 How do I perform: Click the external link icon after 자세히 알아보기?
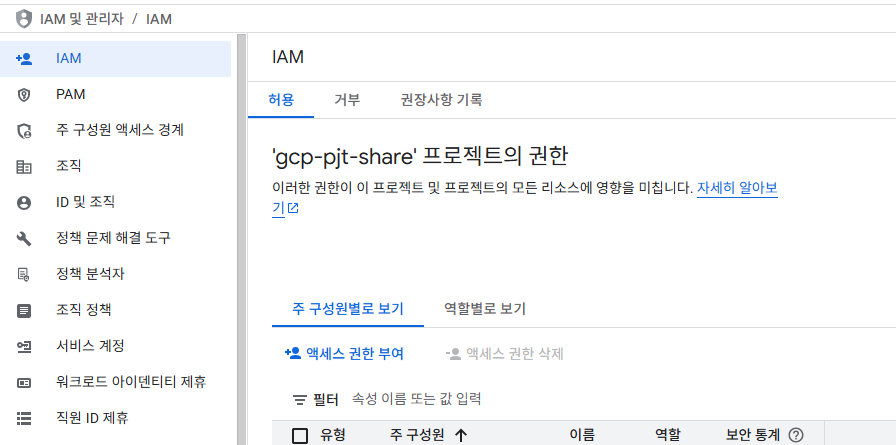[x=293, y=209]
